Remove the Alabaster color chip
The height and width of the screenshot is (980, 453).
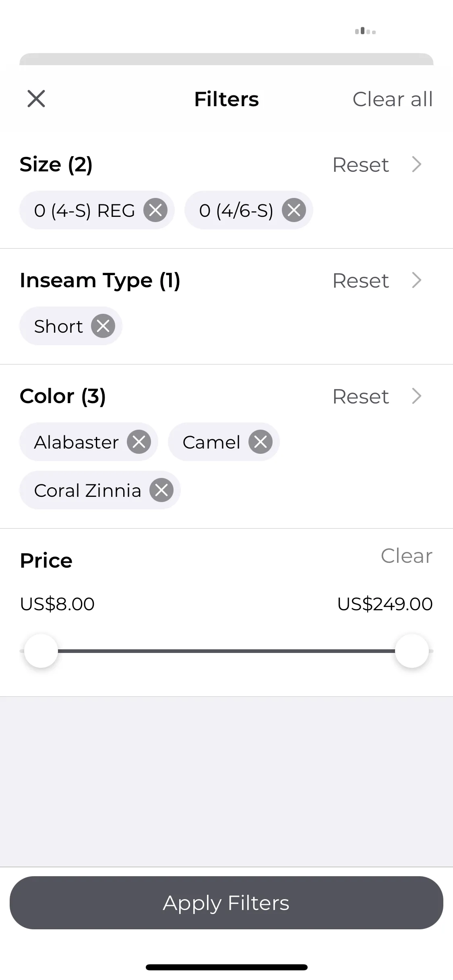[139, 442]
